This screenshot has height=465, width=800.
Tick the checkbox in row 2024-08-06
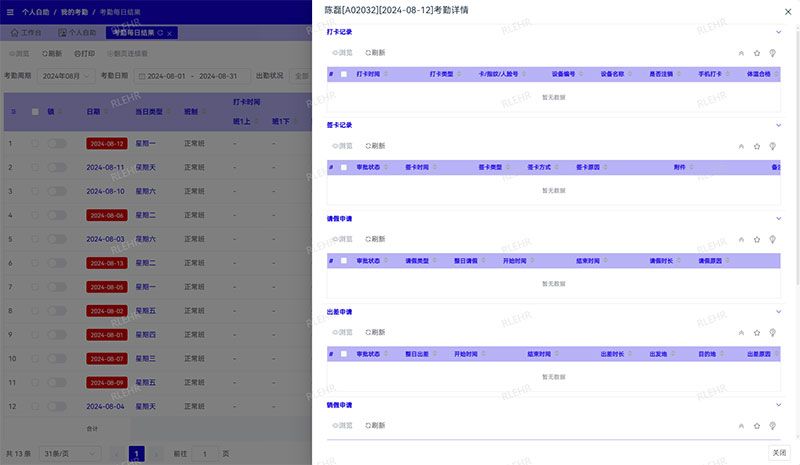point(35,215)
